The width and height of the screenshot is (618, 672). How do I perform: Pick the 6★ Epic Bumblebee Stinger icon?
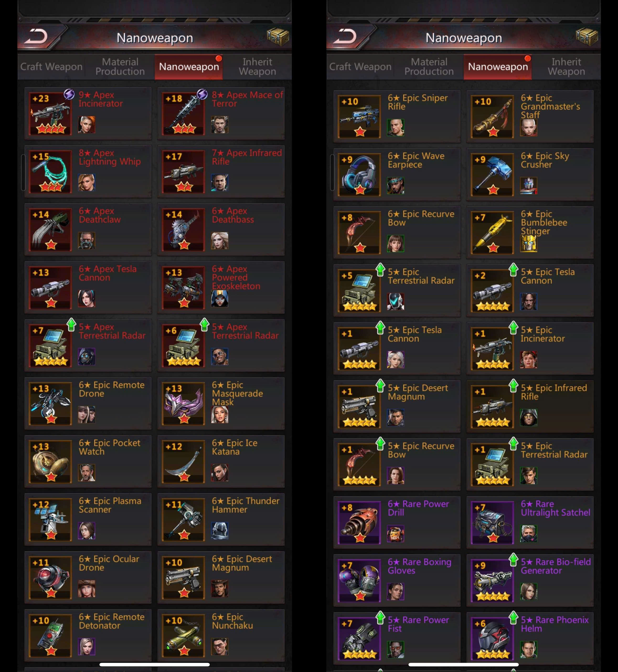(493, 233)
